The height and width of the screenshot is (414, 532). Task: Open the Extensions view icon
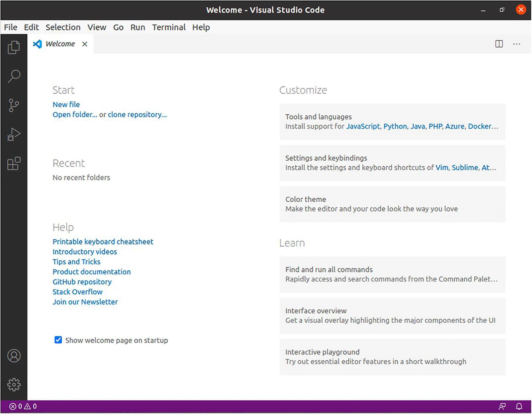pyautogui.click(x=14, y=163)
